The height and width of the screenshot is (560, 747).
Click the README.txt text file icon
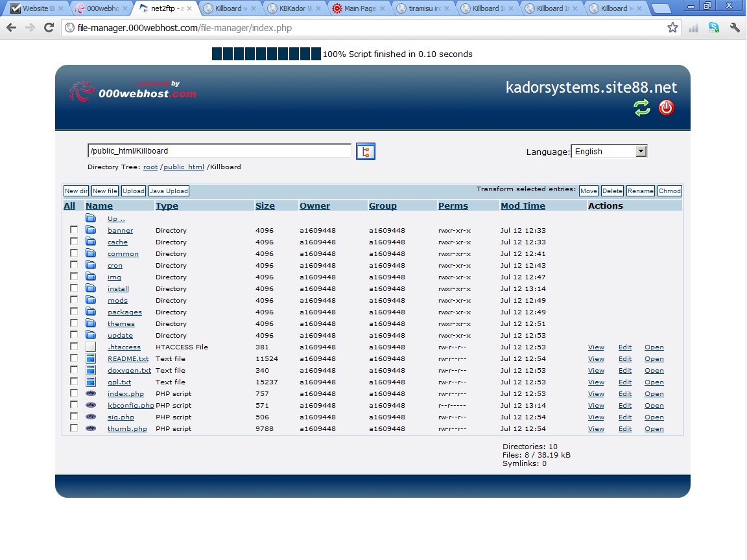pos(91,358)
